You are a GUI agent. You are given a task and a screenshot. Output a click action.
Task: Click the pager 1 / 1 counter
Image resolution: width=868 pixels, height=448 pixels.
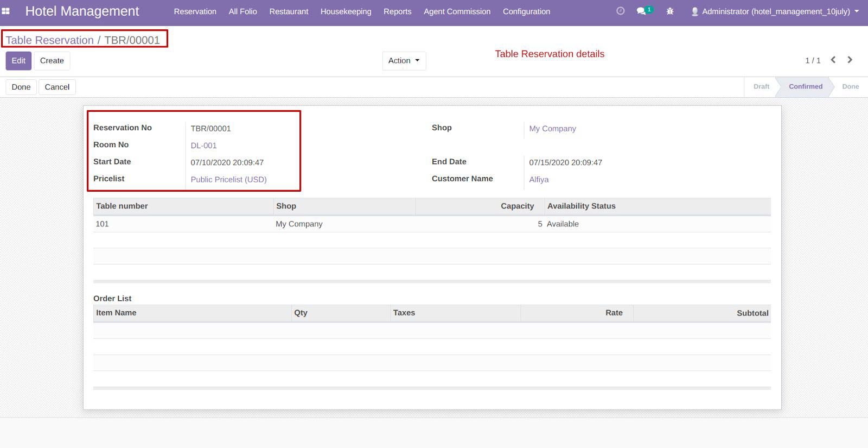pyautogui.click(x=813, y=60)
